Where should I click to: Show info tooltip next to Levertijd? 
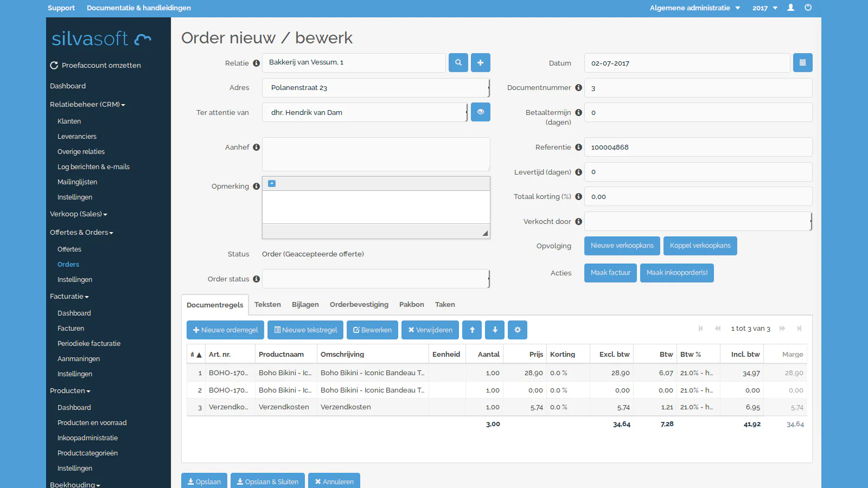(x=579, y=172)
